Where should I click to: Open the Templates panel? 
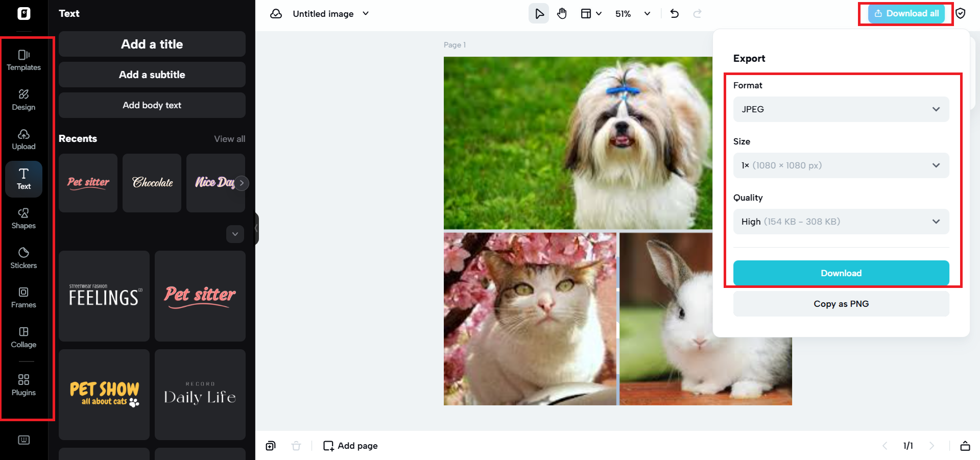pos(23,60)
